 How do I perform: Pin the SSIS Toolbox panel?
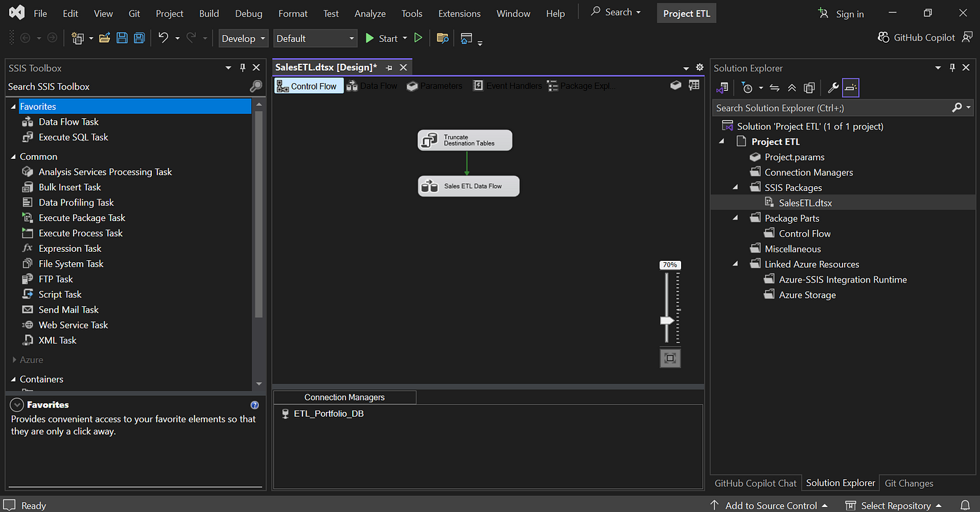[x=243, y=68]
